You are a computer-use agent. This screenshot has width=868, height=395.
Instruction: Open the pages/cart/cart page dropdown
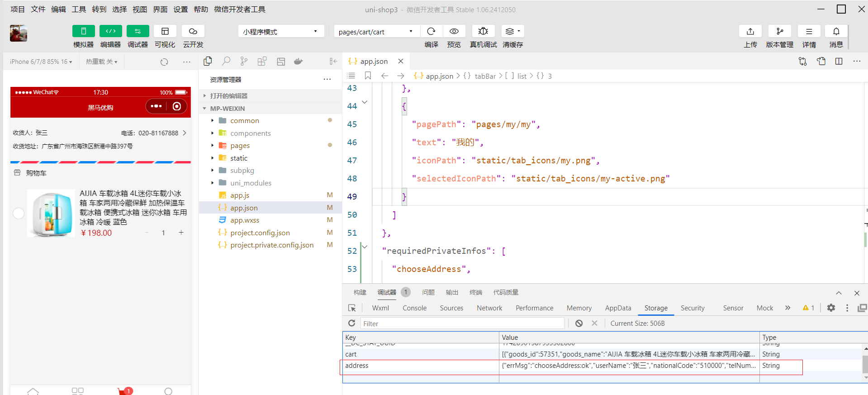tap(376, 31)
